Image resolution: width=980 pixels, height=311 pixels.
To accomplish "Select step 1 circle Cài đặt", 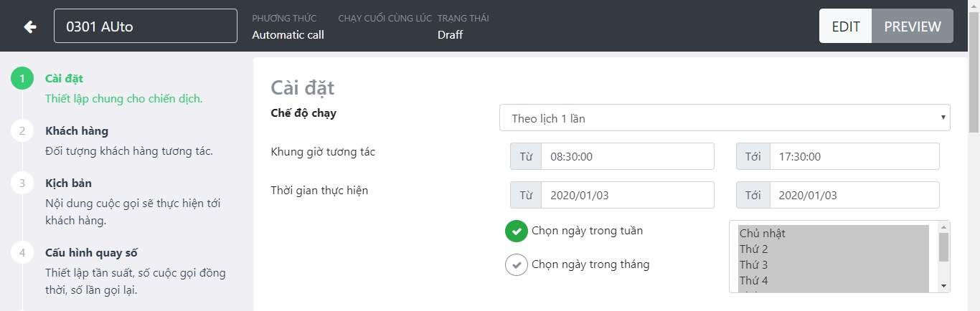I will (22, 79).
